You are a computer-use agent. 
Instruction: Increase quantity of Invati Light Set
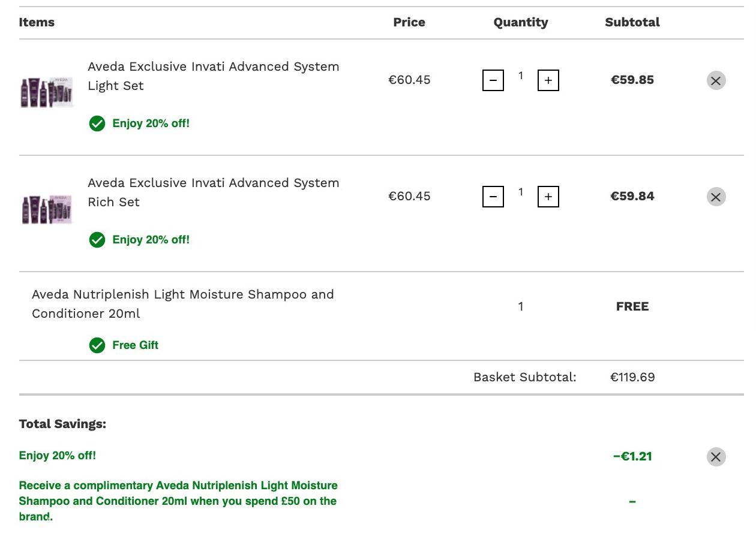click(x=548, y=80)
